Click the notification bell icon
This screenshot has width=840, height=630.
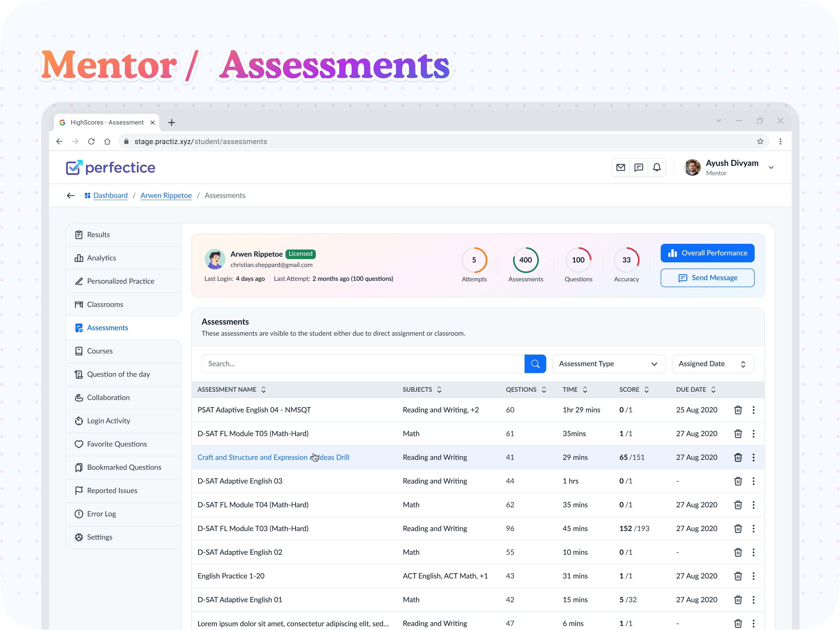657,167
